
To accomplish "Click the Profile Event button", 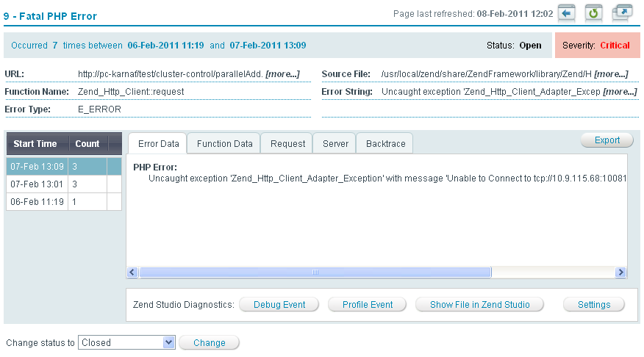I will click(x=367, y=304).
